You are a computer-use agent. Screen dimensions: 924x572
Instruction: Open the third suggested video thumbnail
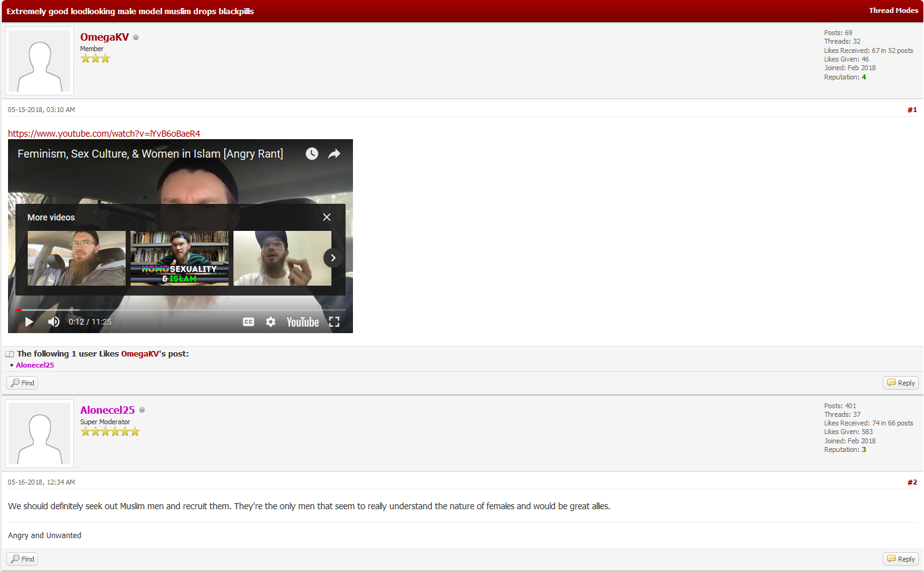coord(282,258)
